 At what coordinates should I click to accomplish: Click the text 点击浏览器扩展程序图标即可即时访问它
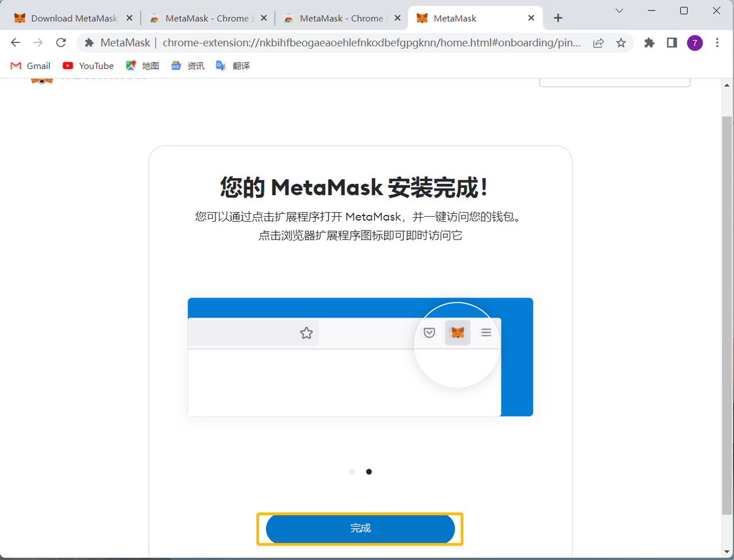[x=360, y=236]
